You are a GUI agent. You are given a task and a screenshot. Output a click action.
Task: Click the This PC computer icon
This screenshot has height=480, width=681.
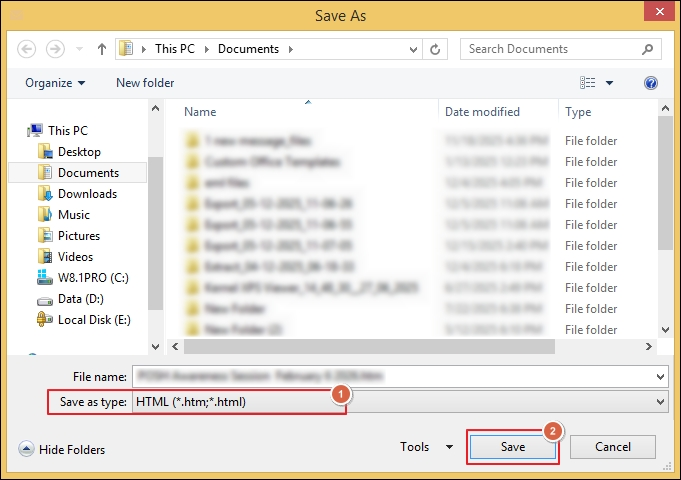coord(35,130)
